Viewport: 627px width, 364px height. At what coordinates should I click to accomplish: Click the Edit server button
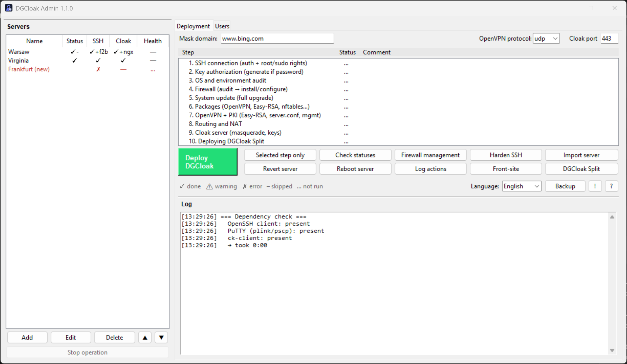click(x=71, y=337)
